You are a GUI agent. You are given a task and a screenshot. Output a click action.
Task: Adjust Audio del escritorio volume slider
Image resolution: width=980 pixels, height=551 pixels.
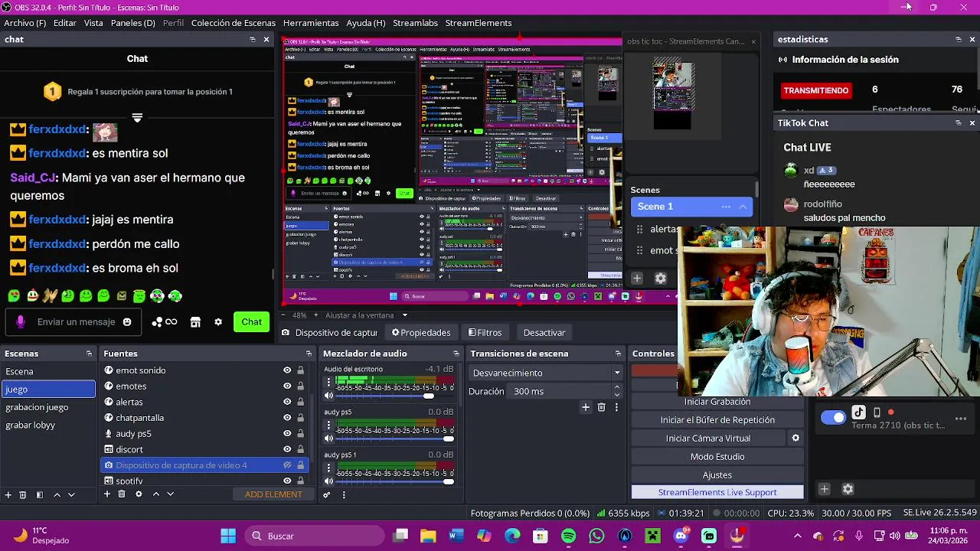(x=428, y=396)
